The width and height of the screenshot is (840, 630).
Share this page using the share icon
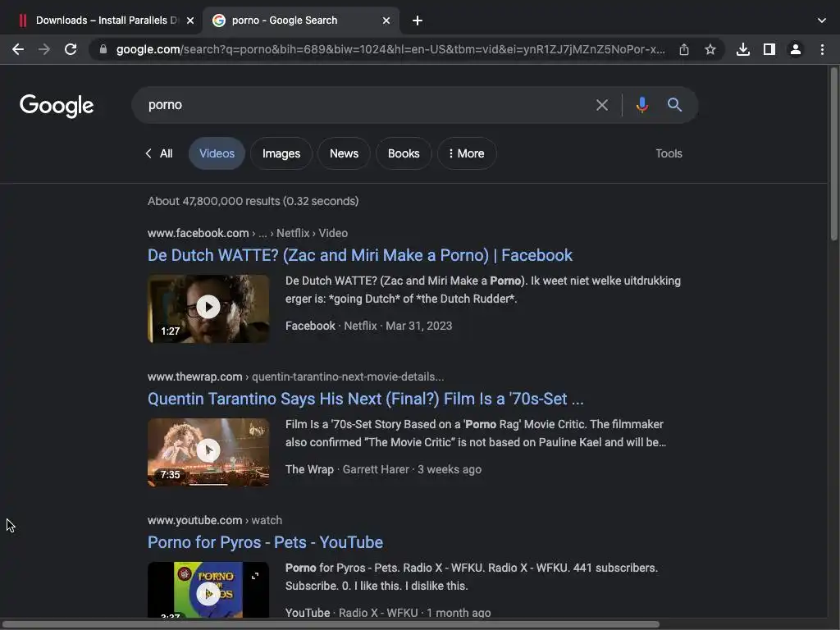click(x=684, y=49)
